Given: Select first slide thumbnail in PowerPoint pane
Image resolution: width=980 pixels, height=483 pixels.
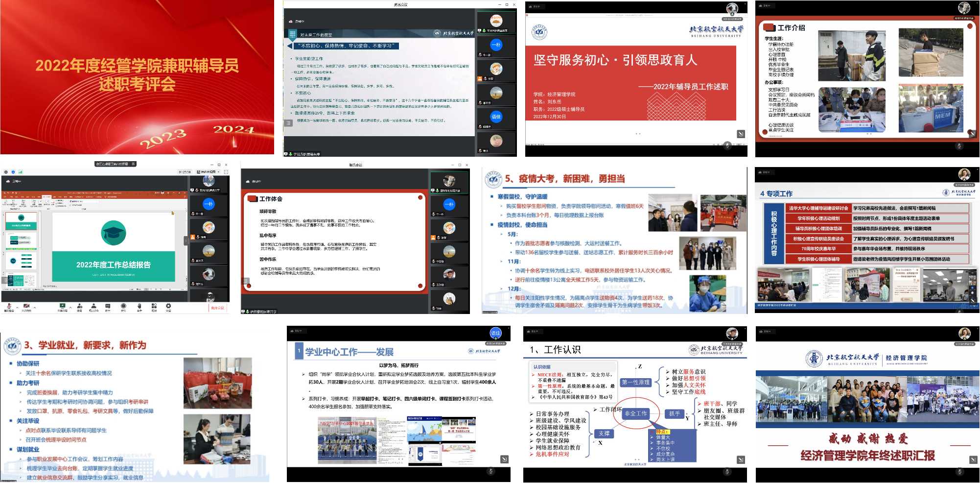Looking at the screenshot, I should [x=22, y=221].
